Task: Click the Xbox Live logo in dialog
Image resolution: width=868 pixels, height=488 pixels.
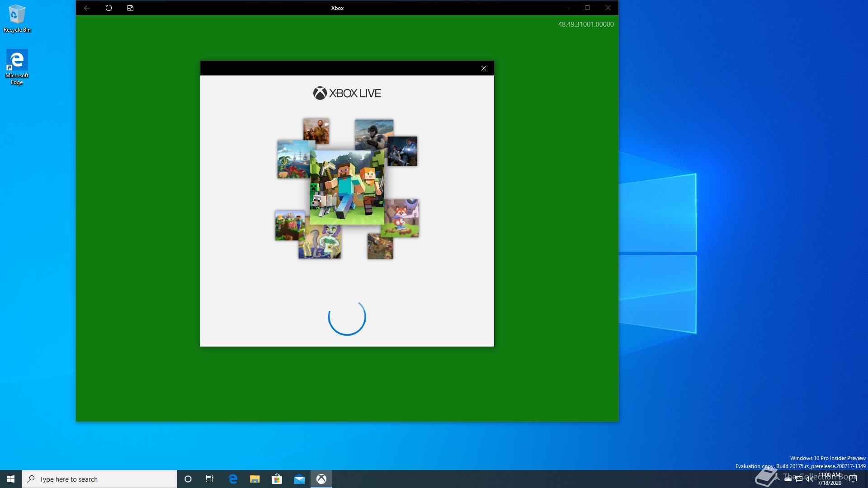Action: tap(347, 93)
